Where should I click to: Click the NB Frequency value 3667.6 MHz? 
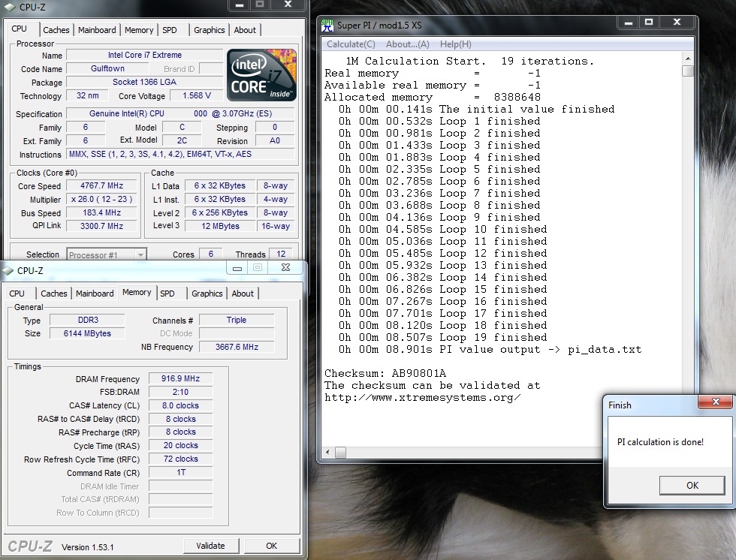click(x=237, y=347)
